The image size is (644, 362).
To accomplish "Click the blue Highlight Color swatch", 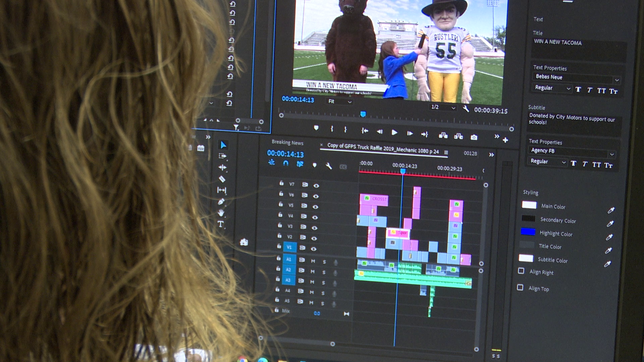I will [x=528, y=232].
